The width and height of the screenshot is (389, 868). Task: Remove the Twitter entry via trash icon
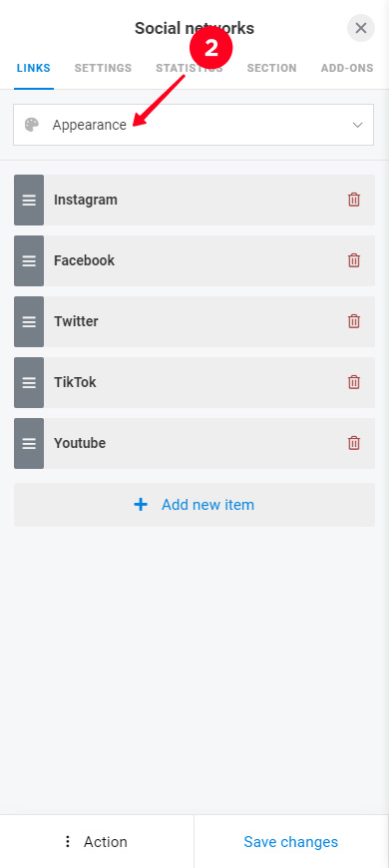point(354,321)
